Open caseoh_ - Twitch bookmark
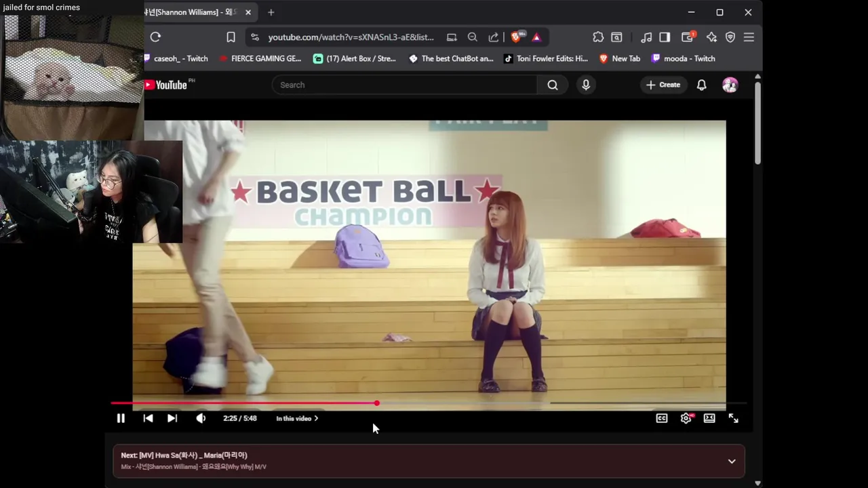Viewport: 868px width, 488px height. pos(176,59)
